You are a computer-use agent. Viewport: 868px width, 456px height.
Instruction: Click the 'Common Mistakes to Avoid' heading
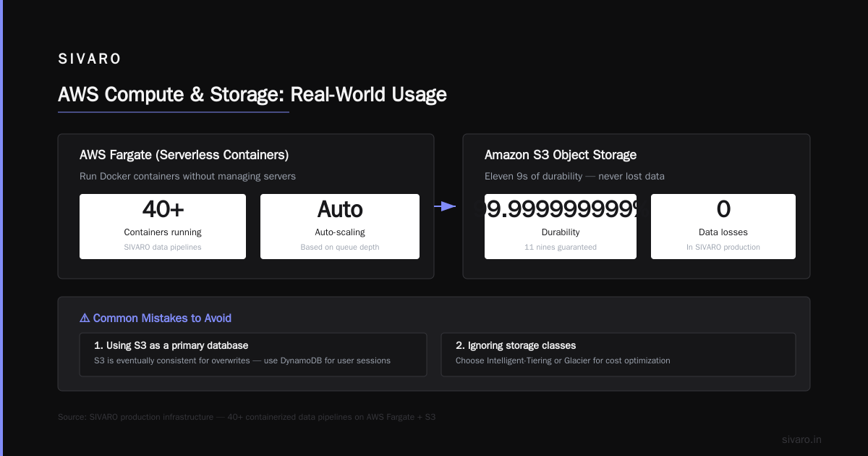pyautogui.click(x=162, y=318)
